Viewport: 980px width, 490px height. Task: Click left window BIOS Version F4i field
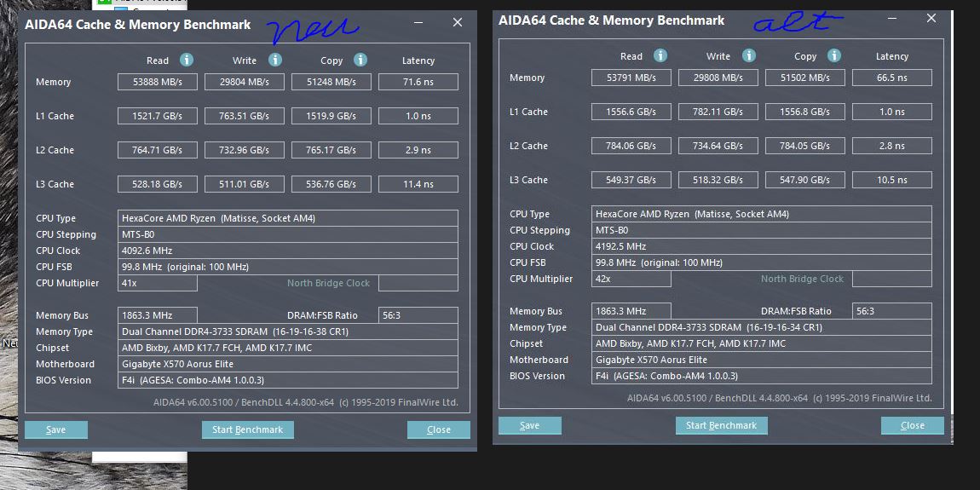[x=288, y=380]
